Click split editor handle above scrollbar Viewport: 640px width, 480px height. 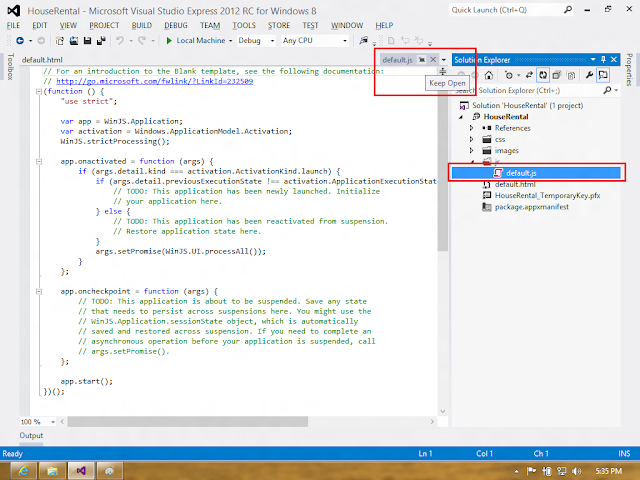tap(443, 72)
